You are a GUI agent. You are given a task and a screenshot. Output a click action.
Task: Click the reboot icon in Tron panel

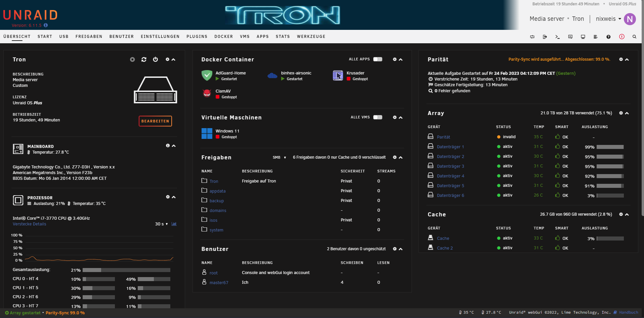[x=144, y=59]
